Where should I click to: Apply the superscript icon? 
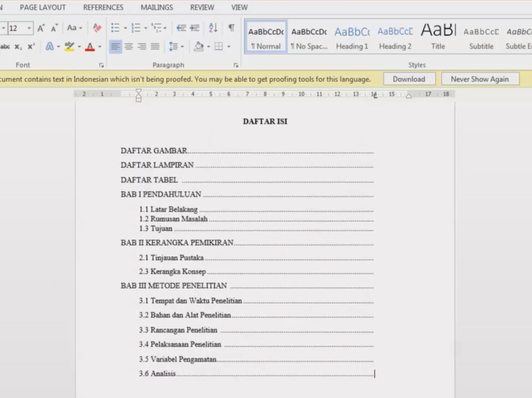(x=31, y=46)
